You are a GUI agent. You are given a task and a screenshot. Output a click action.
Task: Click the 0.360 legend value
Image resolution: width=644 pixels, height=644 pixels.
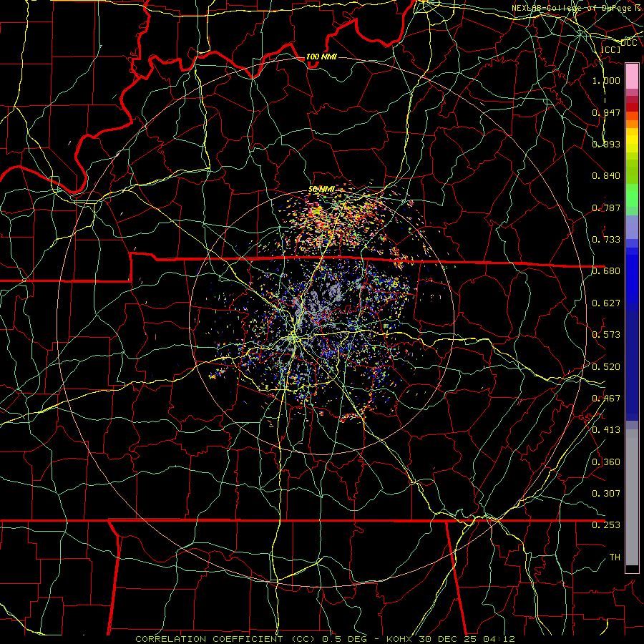[x=606, y=462]
